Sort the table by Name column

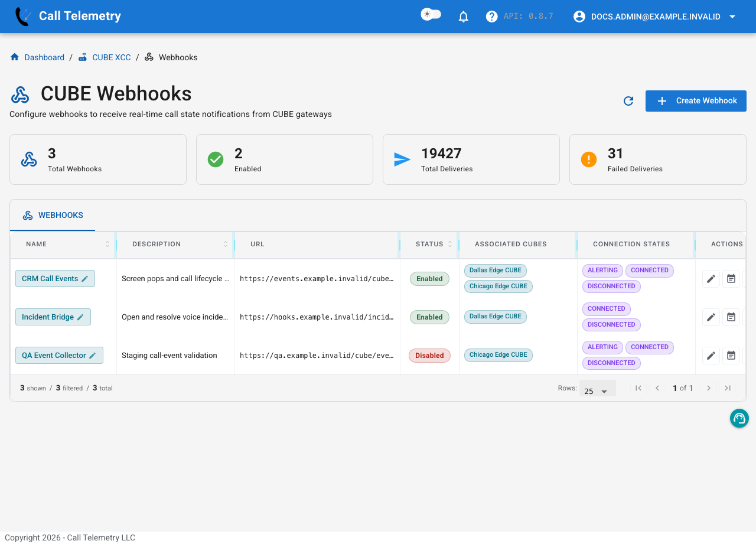click(37, 244)
